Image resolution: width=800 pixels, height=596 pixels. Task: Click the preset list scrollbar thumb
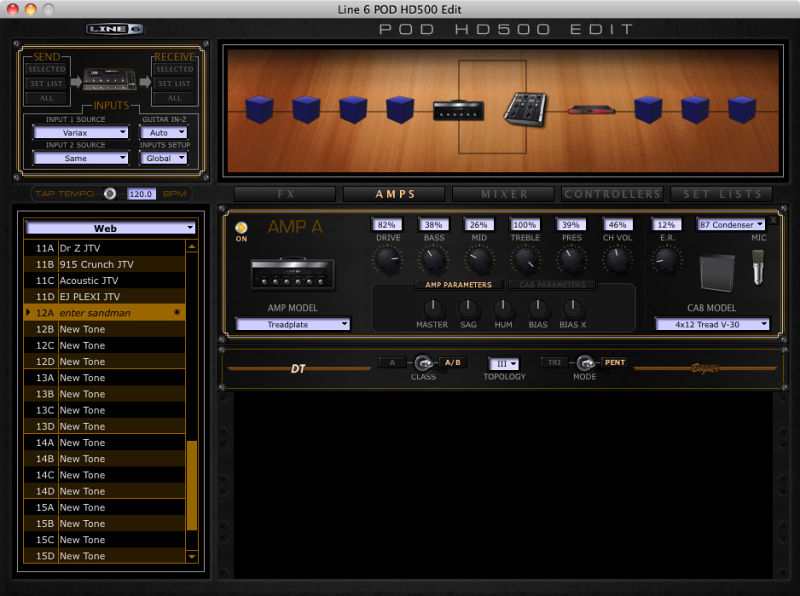[x=192, y=485]
